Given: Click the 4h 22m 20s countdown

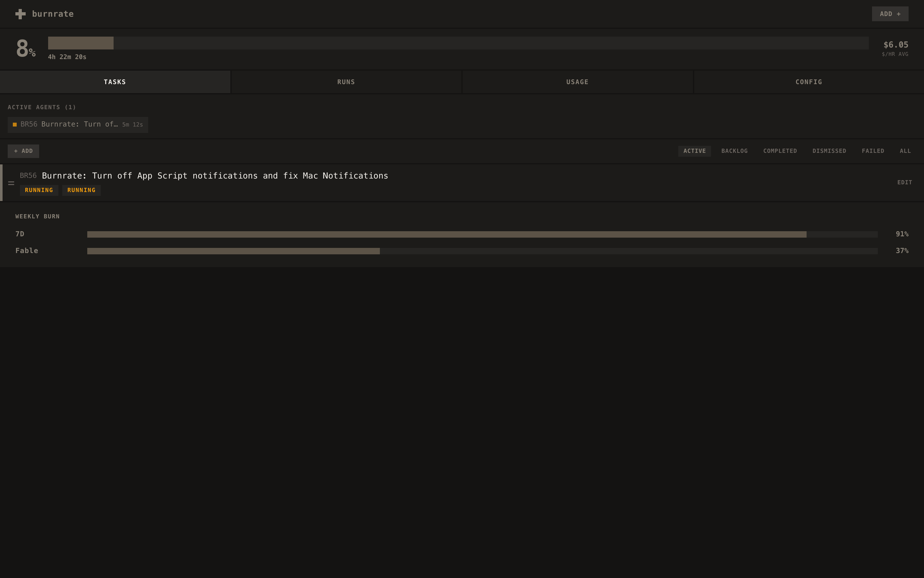Looking at the screenshot, I should pos(67,57).
